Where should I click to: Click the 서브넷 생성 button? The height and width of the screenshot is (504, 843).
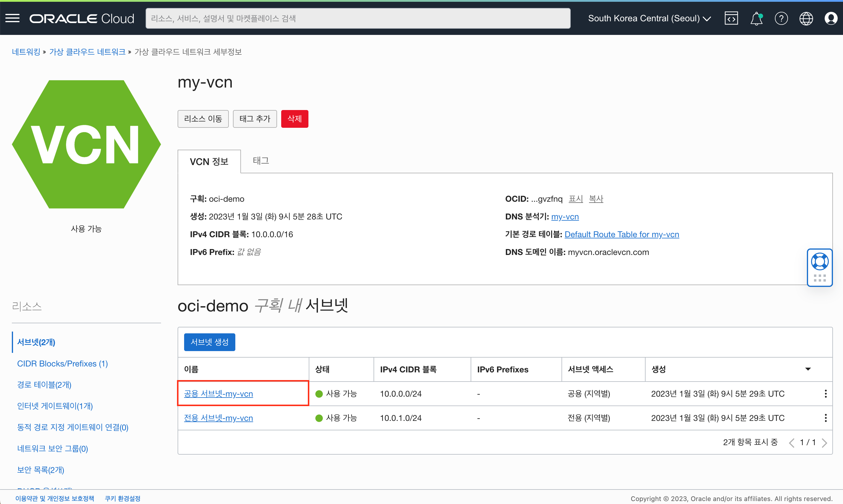[209, 342]
